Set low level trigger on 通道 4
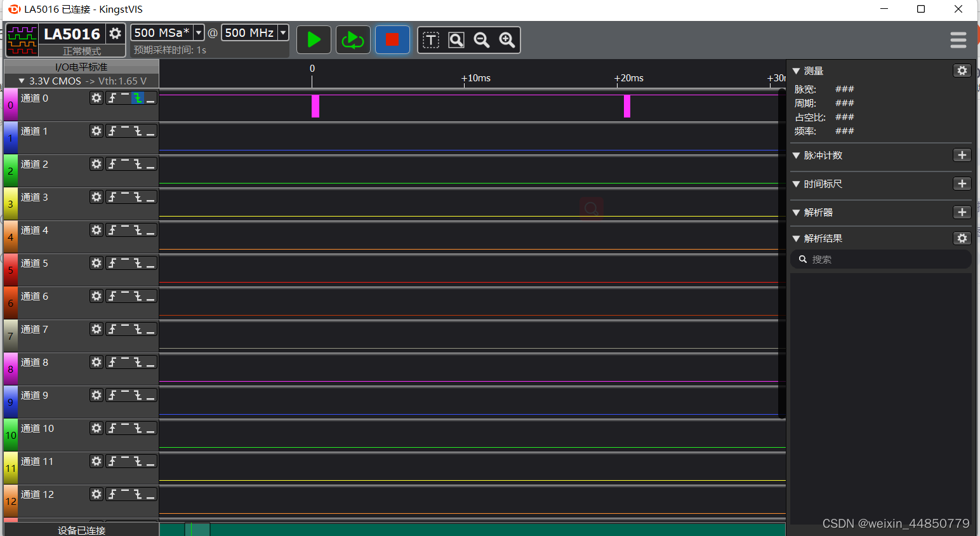 click(x=150, y=230)
